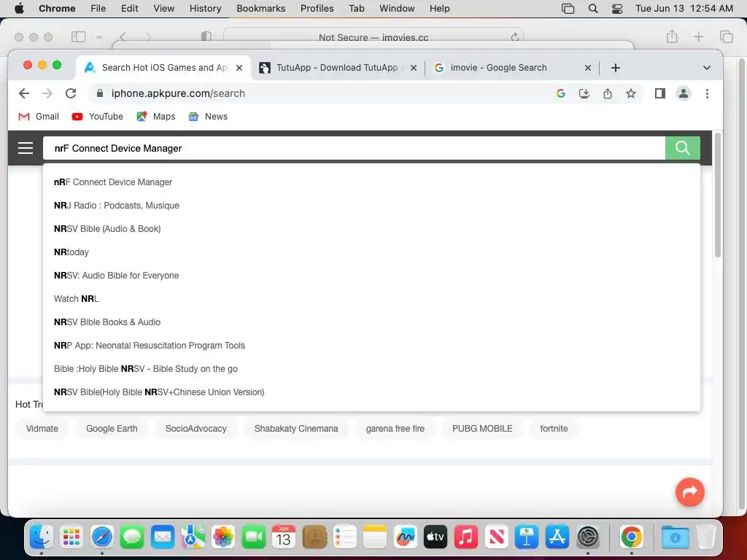The width and height of the screenshot is (747, 560).
Task: Bookmark this page with the star
Action: click(631, 93)
